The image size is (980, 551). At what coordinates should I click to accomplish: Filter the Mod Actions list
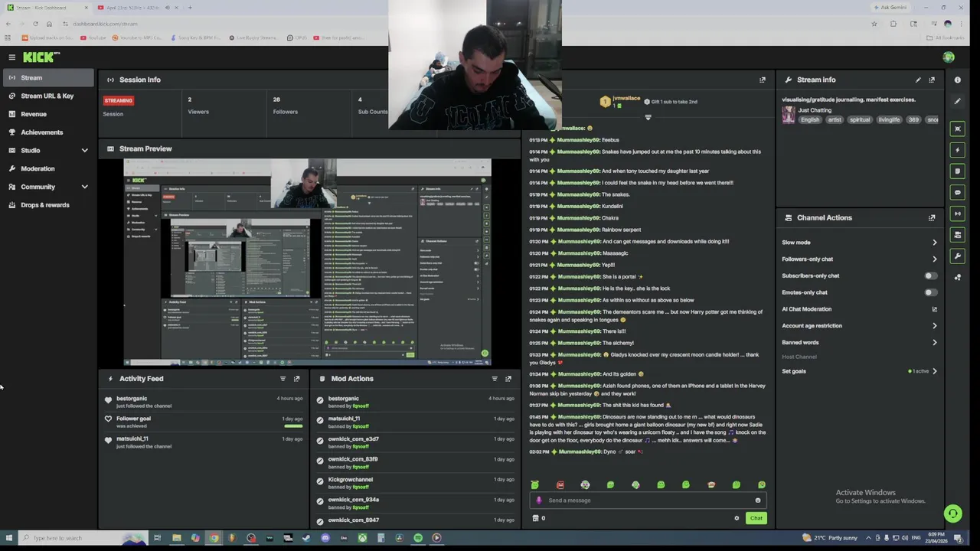click(x=494, y=379)
